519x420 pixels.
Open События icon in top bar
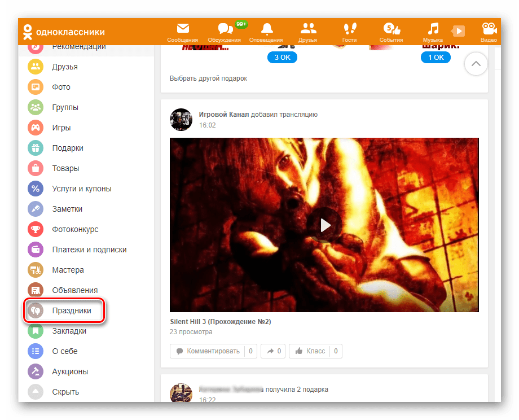coord(392,28)
